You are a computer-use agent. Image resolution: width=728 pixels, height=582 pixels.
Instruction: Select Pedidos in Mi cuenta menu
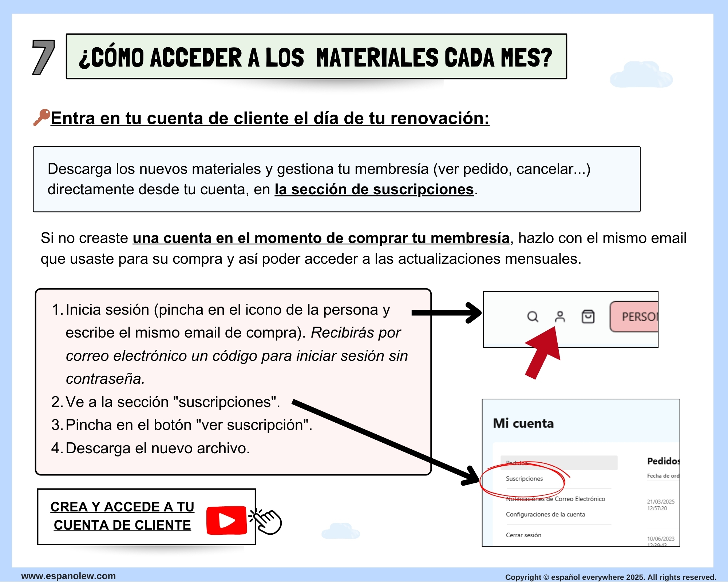tap(559, 463)
